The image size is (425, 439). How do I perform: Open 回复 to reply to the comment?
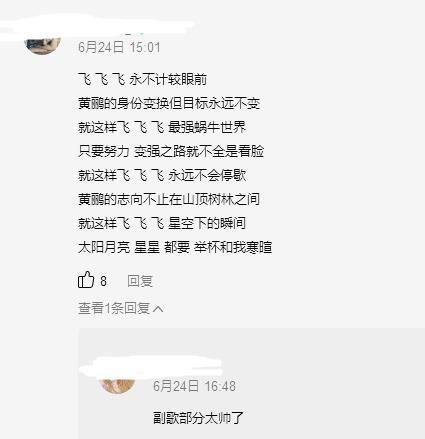pos(140,281)
